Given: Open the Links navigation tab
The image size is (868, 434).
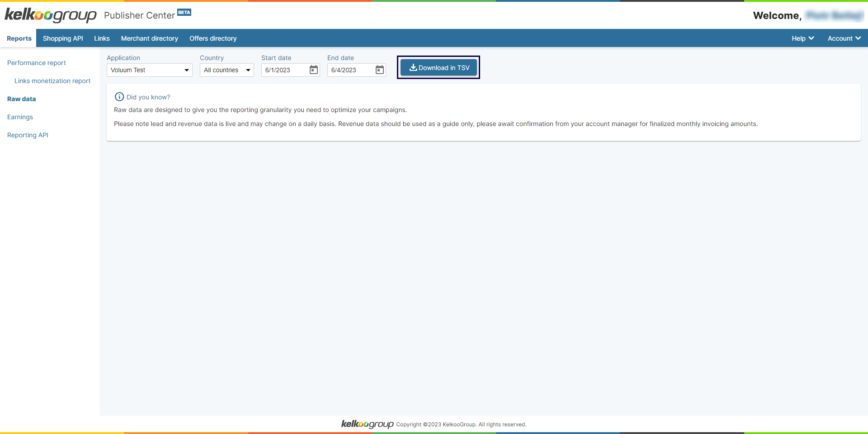Looking at the screenshot, I should click(102, 38).
